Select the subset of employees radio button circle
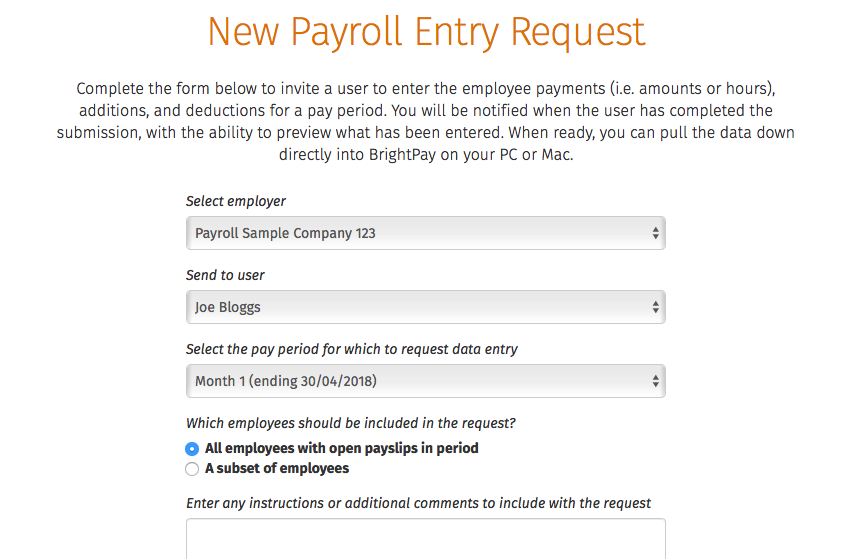864x559 pixels. coord(193,469)
